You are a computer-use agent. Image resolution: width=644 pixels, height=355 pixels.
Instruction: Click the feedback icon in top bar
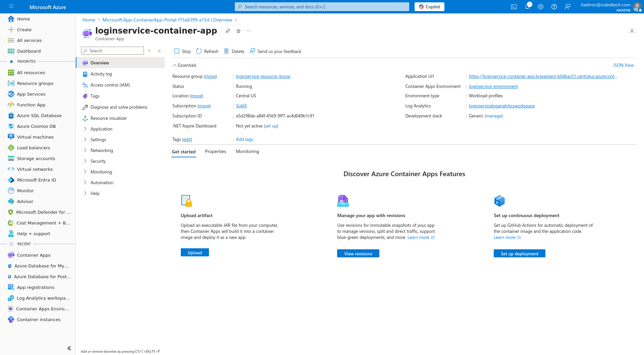(x=568, y=7)
